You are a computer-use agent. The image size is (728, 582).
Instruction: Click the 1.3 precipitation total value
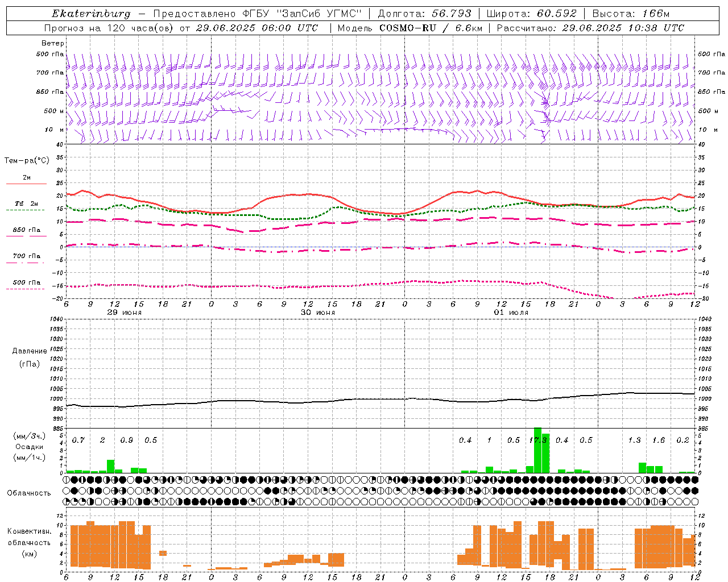click(634, 440)
